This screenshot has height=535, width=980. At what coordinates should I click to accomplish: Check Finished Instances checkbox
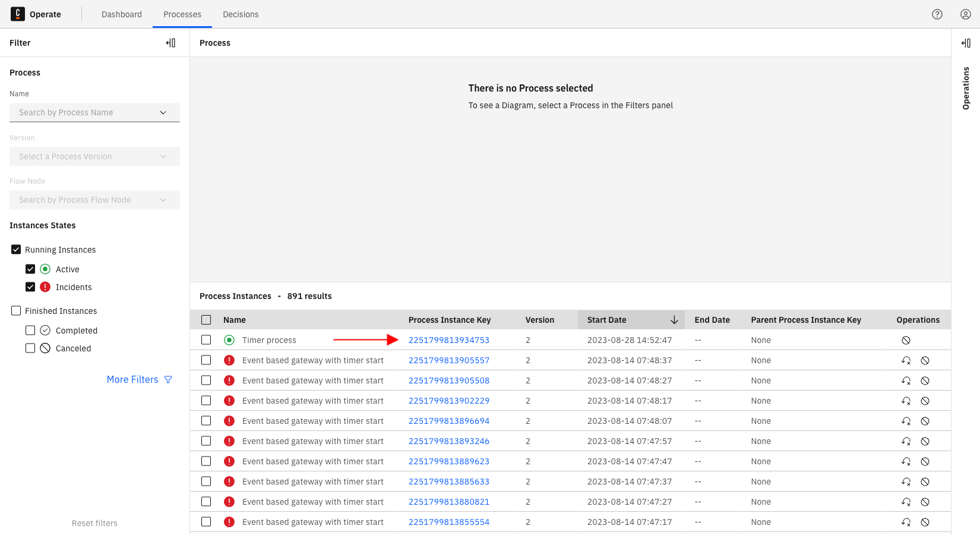pos(16,311)
